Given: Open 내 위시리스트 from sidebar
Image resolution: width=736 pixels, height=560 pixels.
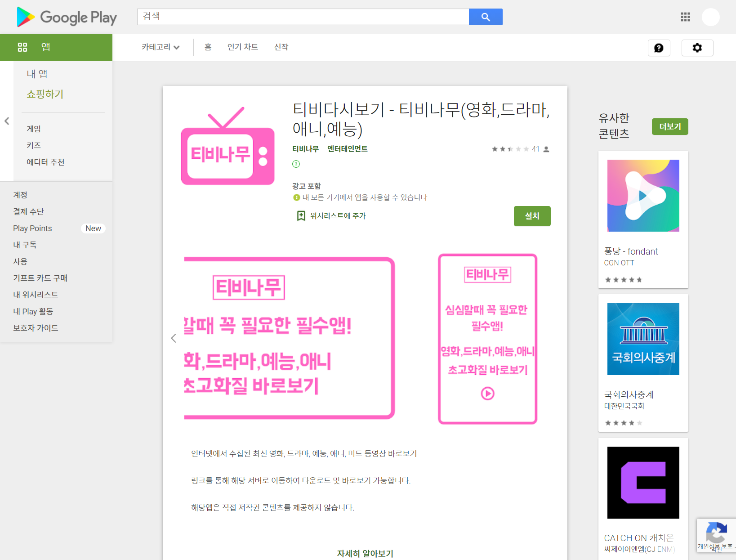Looking at the screenshot, I should 36,295.
